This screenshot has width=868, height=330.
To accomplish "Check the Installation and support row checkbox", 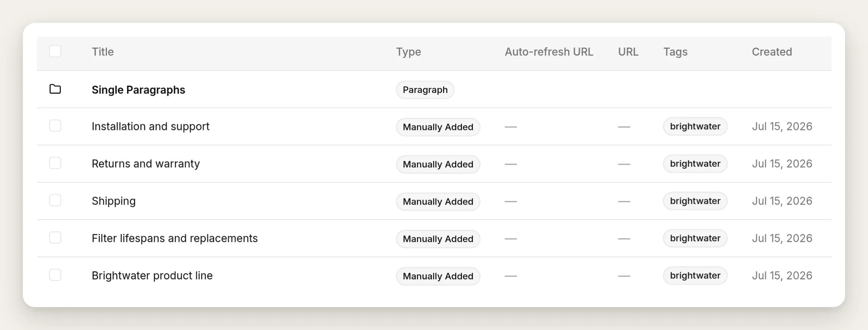I will pyautogui.click(x=55, y=126).
